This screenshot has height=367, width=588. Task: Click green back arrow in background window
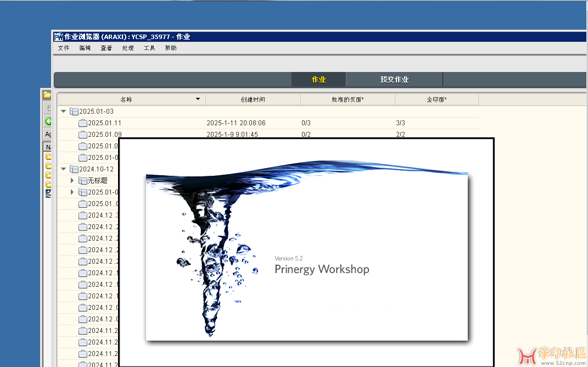(x=48, y=121)
